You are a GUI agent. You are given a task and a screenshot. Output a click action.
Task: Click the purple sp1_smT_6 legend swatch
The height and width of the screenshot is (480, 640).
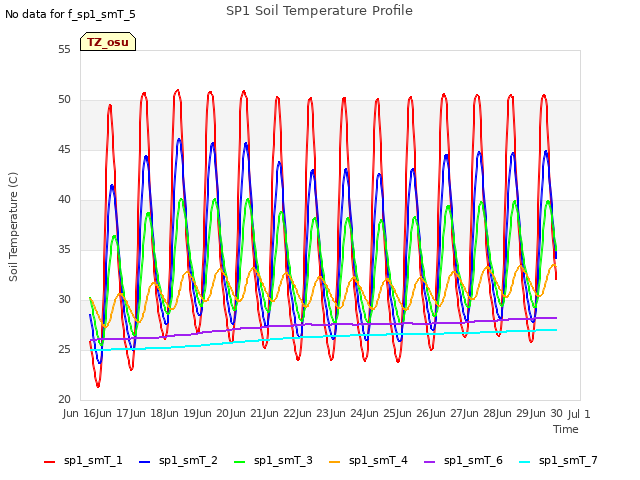coord(429,462)
